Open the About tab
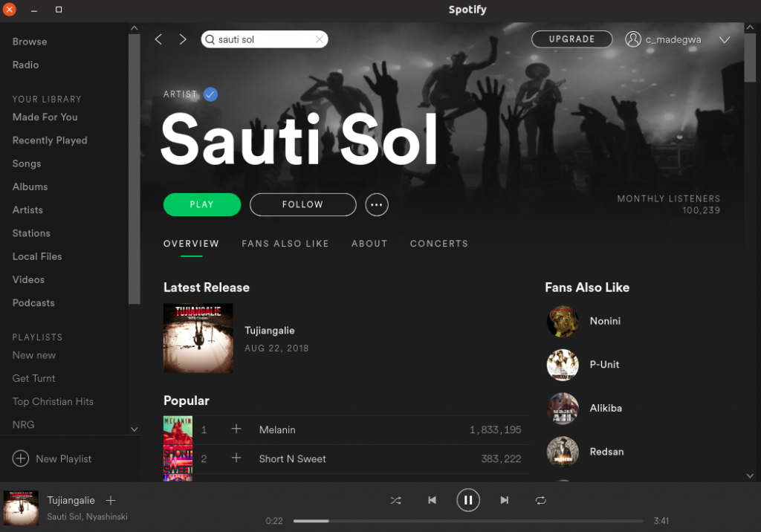The width and height of the screenshot is (761, 532). (369, 244)
